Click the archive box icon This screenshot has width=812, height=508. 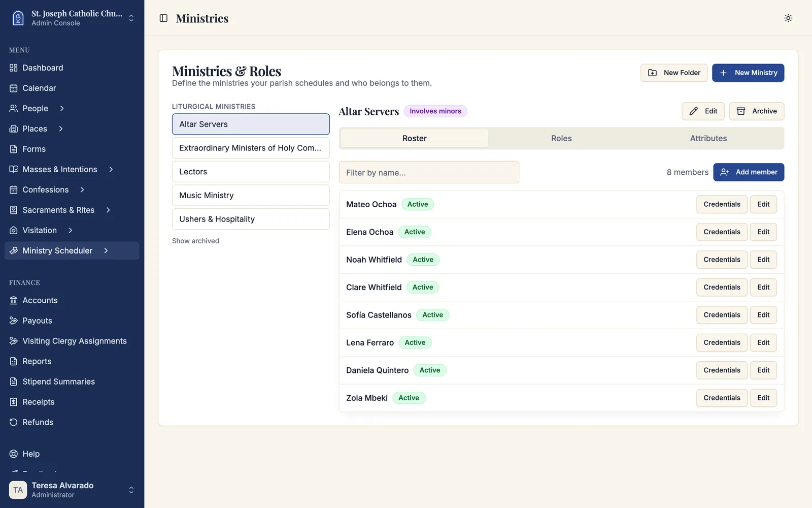click(x=741, y=111)
